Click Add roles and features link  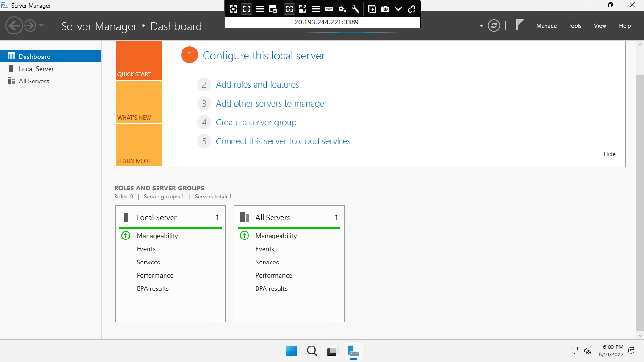pyautogui.click(x=257, y=85)
